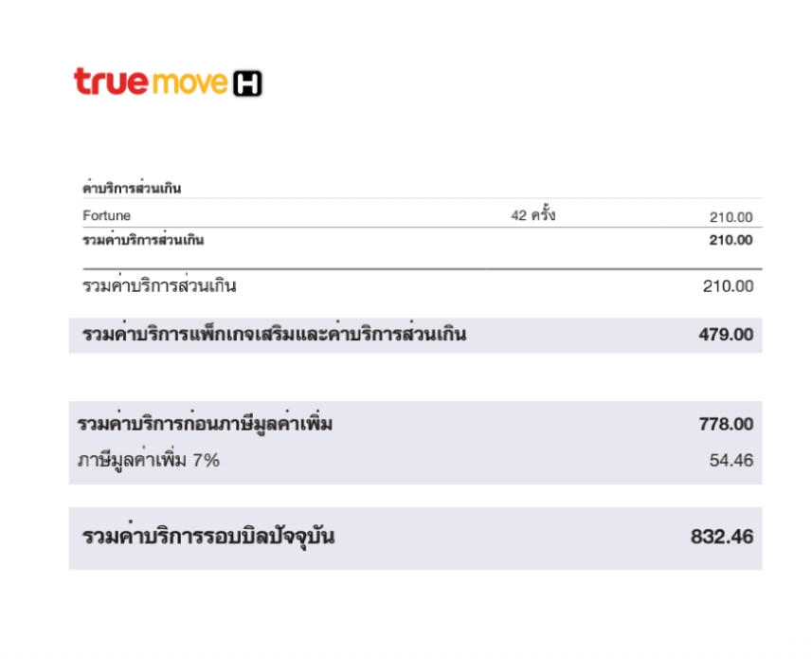This screenshot has height=659, width=812.
Task: Click the 778.00 pre-VAT amount
Action: 726,424
